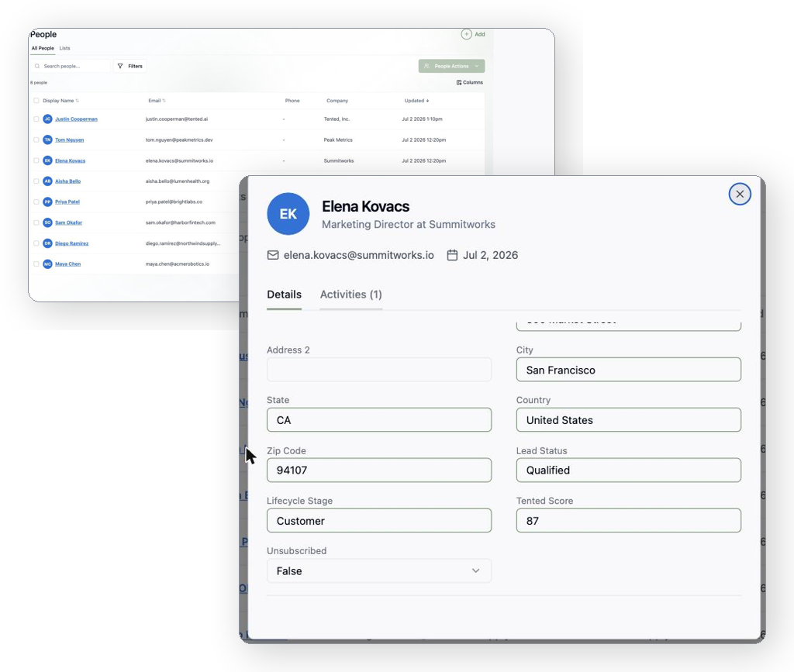
Task: Click the State field showing CA
Action: [x=378, y=419]
